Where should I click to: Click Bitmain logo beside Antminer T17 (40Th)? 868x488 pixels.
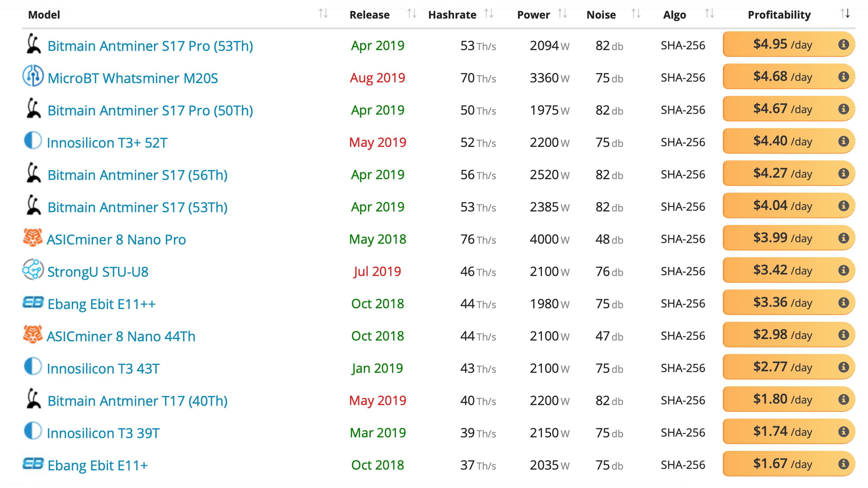pos(33,399)
